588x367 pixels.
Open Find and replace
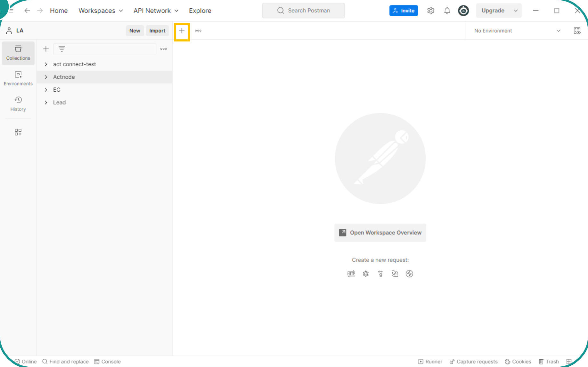coord(65,362)
